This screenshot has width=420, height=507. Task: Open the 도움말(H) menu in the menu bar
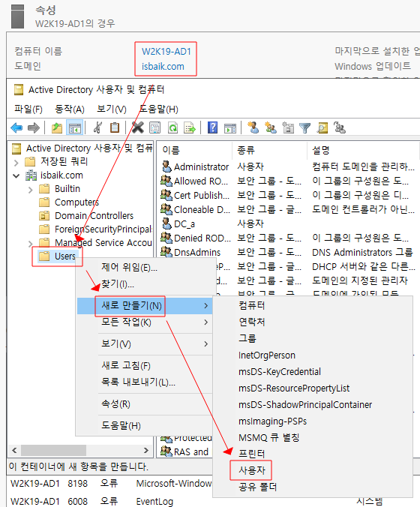pyautogui.click(x=159, y=109)
